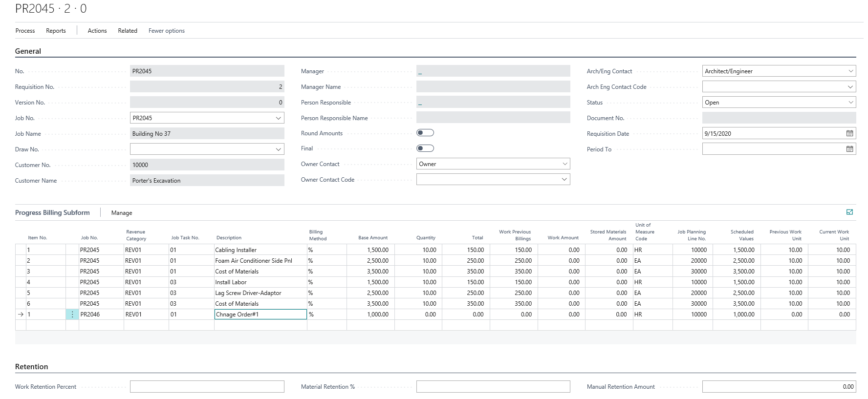Open Manage in the Progress Billing Subform
Screen dimensions: 868x399
coord(122,213)
